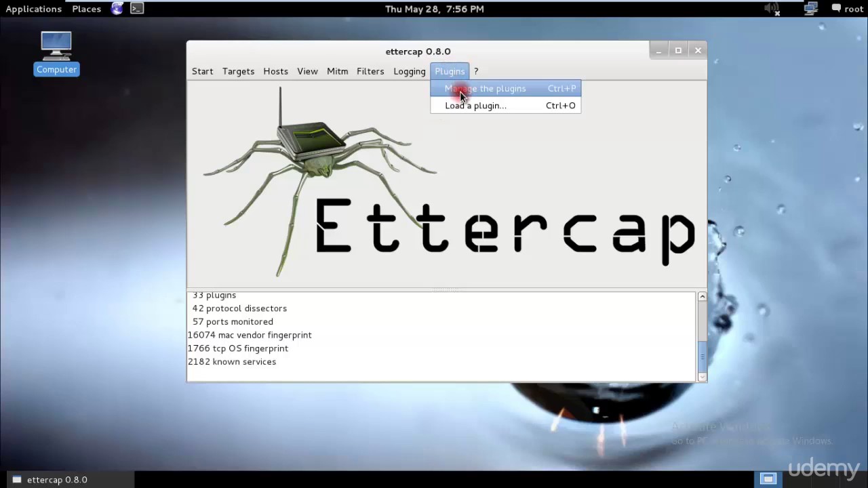The height and width of the screenshot is (488, 868).
Task: Click the volume icon in the panel
Action: click(x=772, y=9)
